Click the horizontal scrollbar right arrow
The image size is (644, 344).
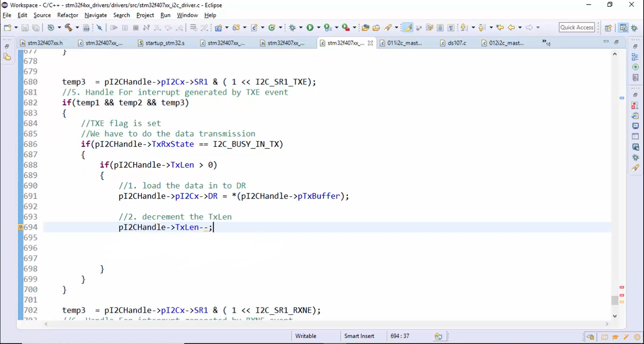point(607,324)
